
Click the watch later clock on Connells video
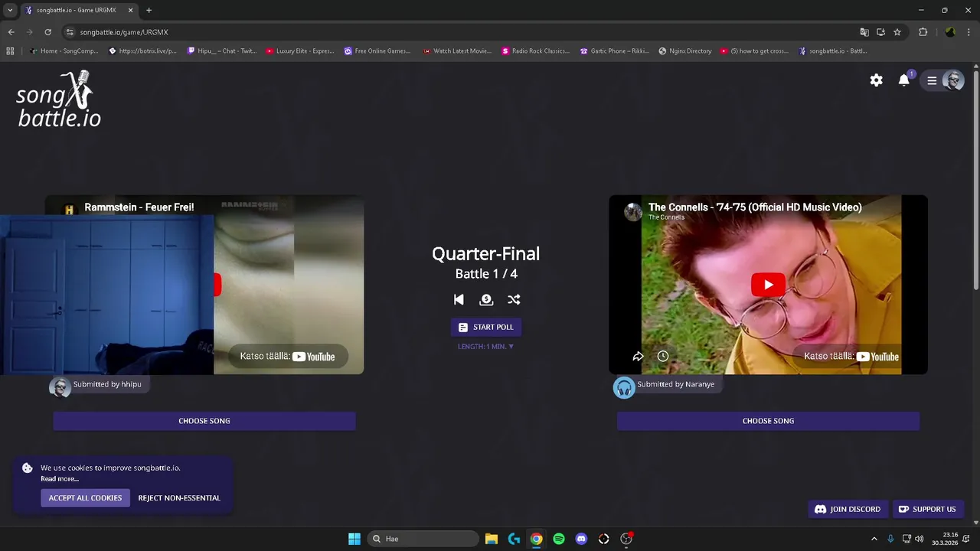click(663, 356)
